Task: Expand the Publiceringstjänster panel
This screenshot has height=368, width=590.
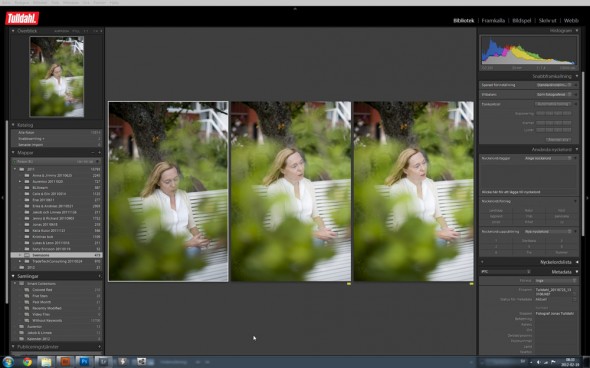Action: point(13,347)
